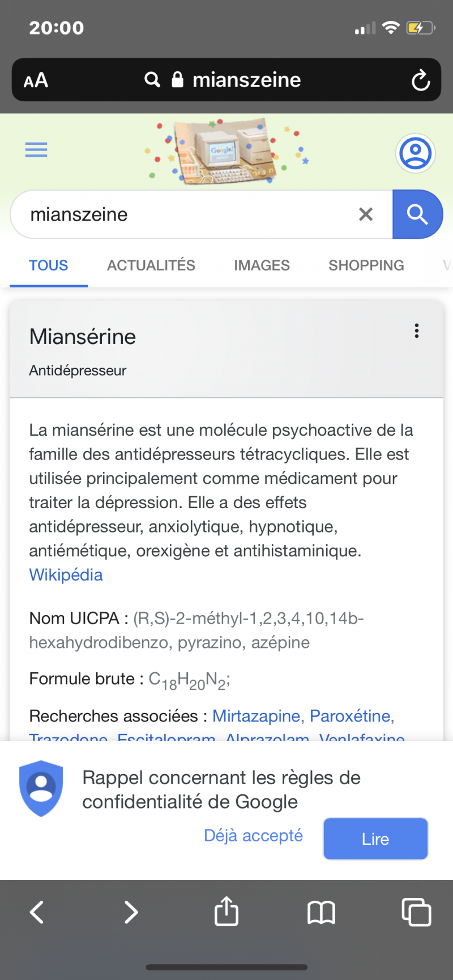
Task: Go forward with Safari forward arrow
Action: [131, 912]
